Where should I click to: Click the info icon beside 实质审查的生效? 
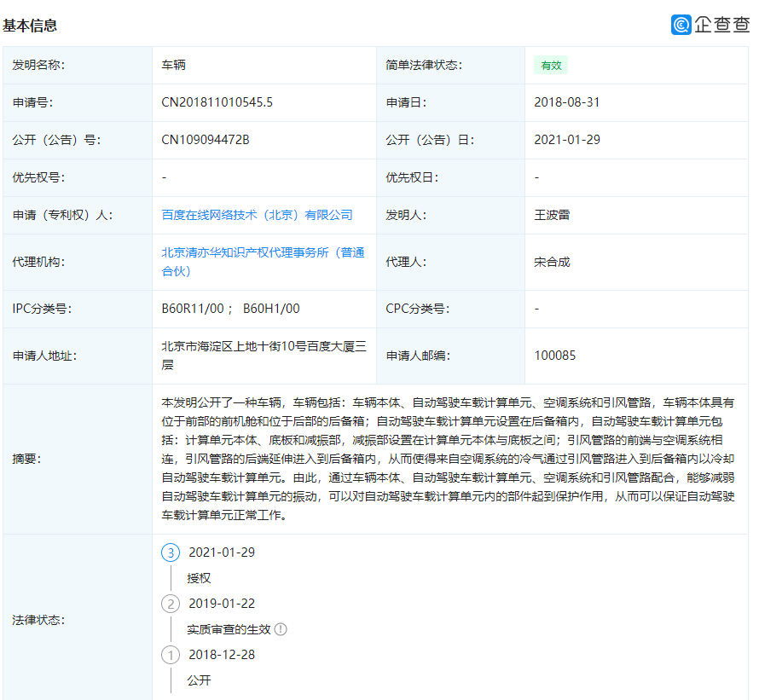point(281,629)
